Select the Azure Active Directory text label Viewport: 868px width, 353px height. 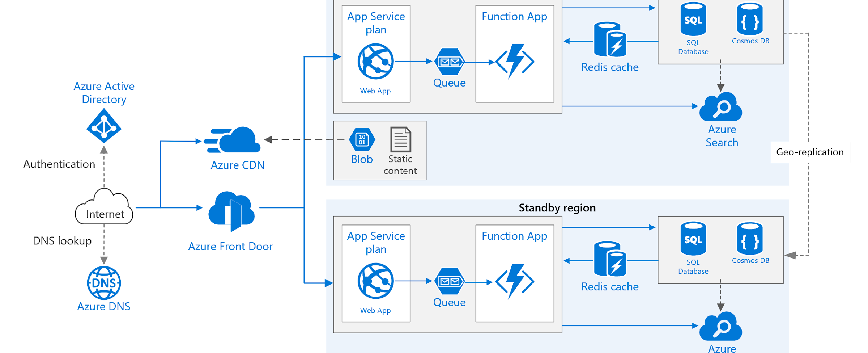pyautogui.click(x=104, y=93)
